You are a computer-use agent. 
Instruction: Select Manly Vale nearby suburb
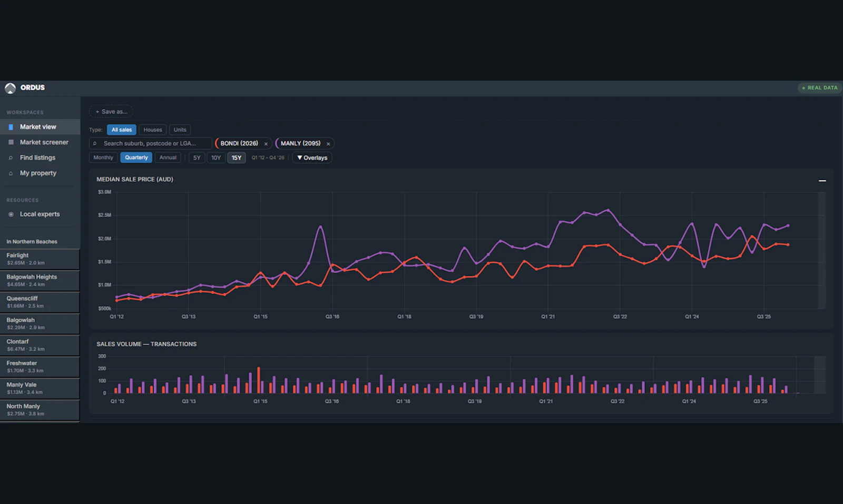[40, 389]
